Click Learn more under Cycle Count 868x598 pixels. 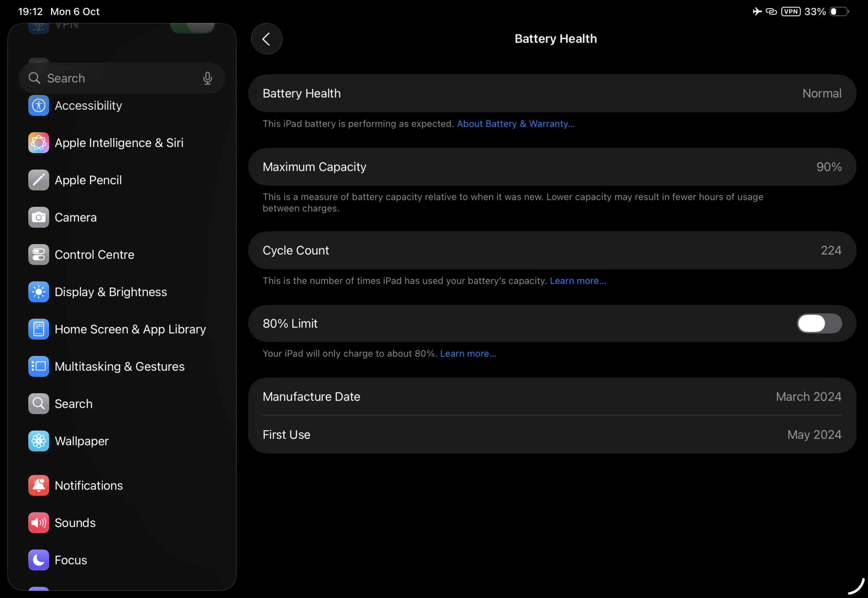point(578,281)
